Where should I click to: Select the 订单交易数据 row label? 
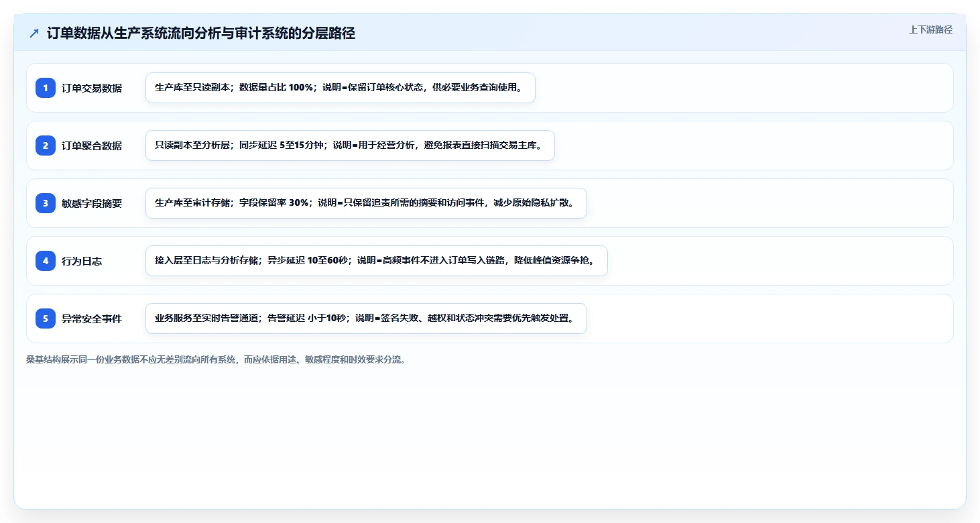92,88
